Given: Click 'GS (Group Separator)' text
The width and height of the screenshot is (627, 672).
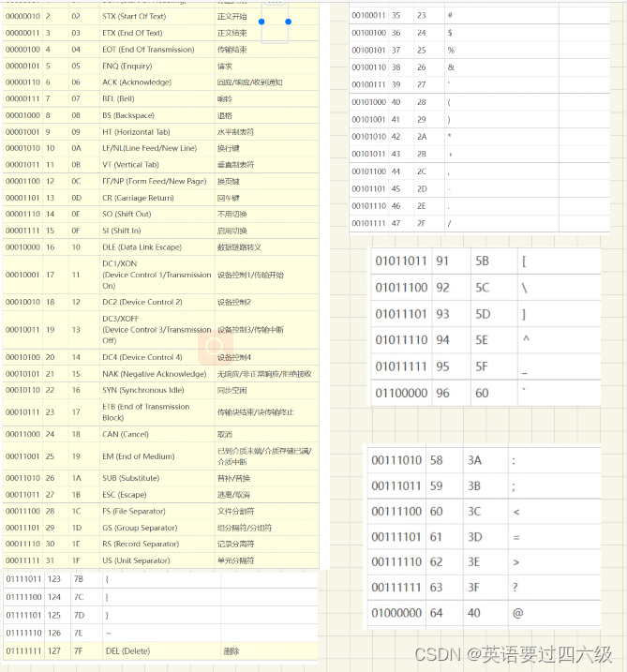Looking at the screenshot, I should [x=140, y=528].
